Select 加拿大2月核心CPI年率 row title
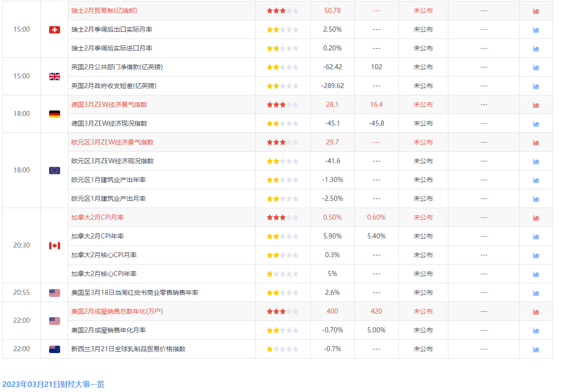 tap(104, 274)
